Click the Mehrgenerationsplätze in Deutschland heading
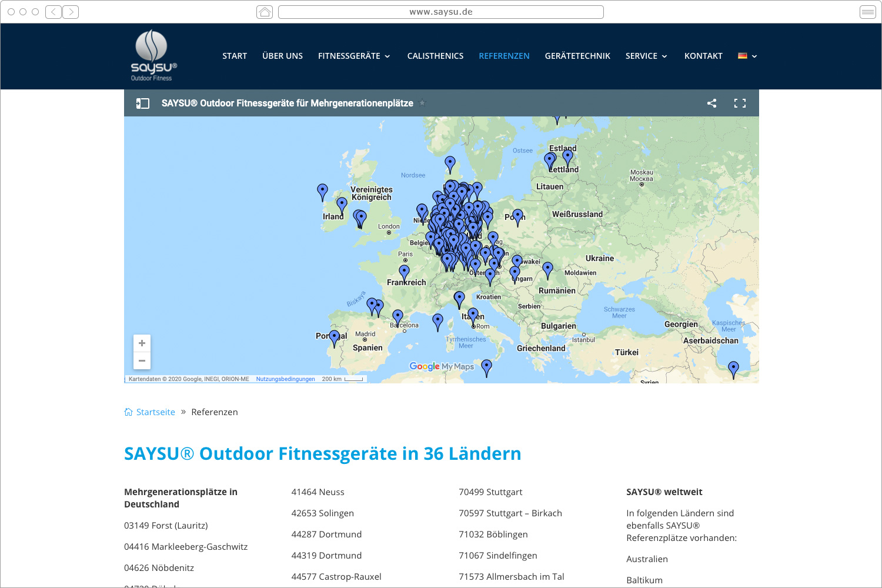Viewport: 882px width, 588px height. [181, 498]
